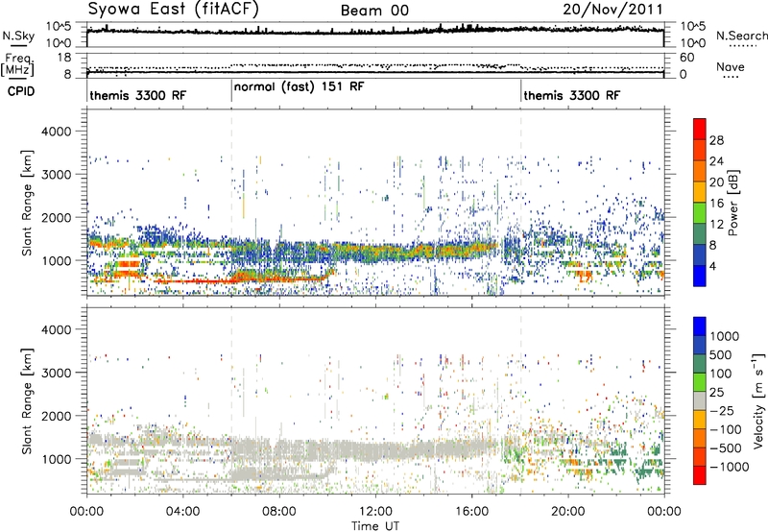
Task: Click the 'Nave' legend label
Action: pos(731,67)
